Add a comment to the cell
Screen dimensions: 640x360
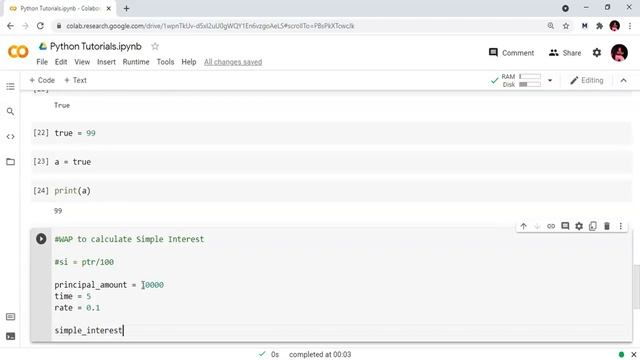[x=565, y=226]
